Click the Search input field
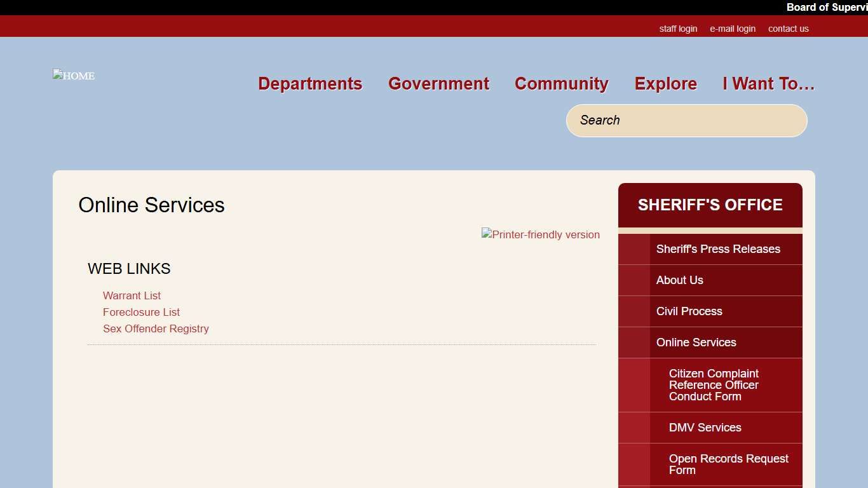Viewport: 868px width, 488px height. 686,120
